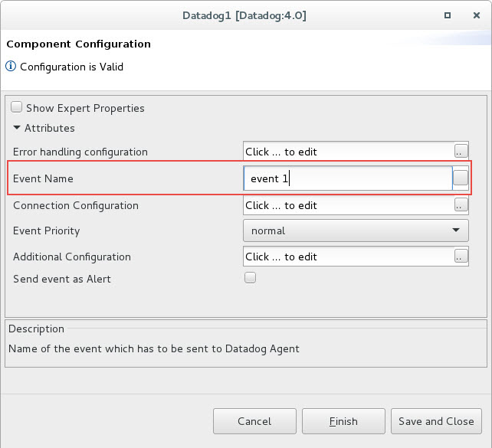Click the Event Priority label
Image resolution: width=492 pixels, height=448 pixels.
click(x=47, y=231)
